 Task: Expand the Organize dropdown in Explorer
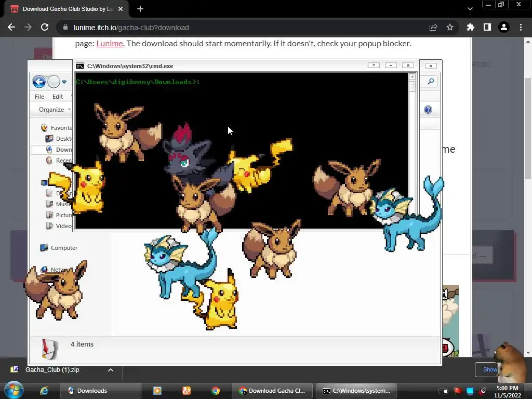(x=54, y=110)
